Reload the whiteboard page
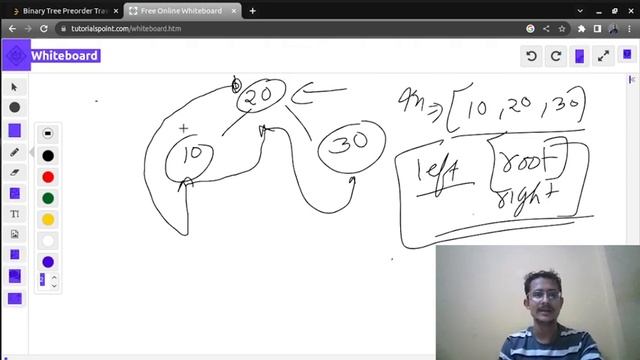640x360 pixels. pos(44,29)
